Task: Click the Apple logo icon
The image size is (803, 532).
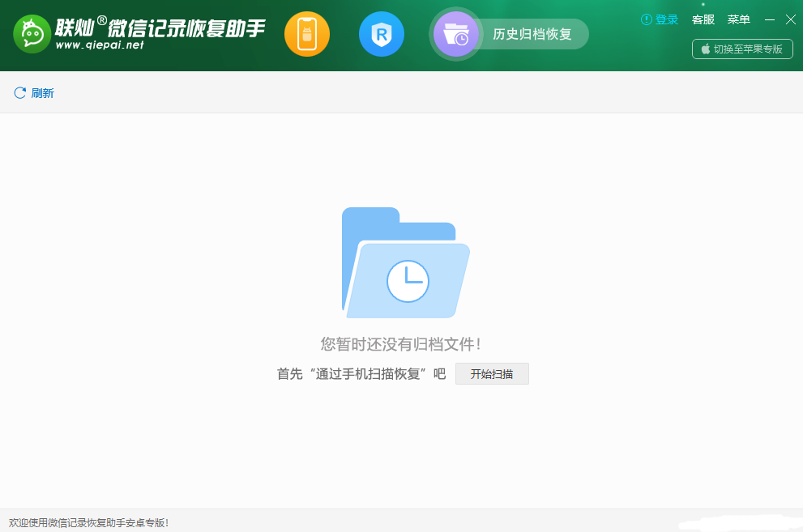Action: click(x=705, y=49)
